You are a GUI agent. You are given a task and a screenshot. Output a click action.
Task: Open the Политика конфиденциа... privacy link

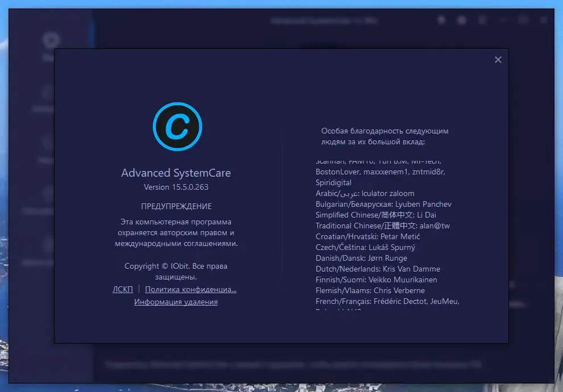pos(191,289)
